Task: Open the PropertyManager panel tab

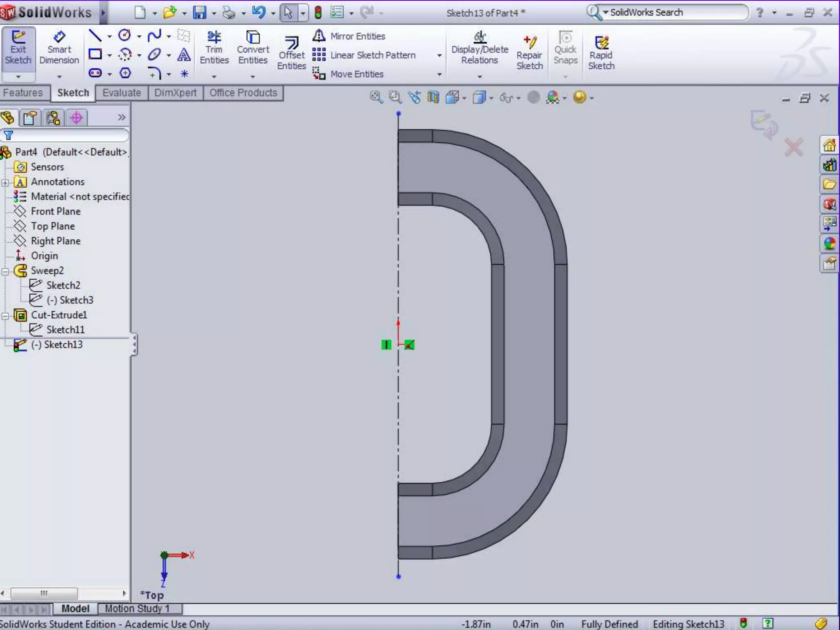Action: pyautogui.click(x=30, y=118)
